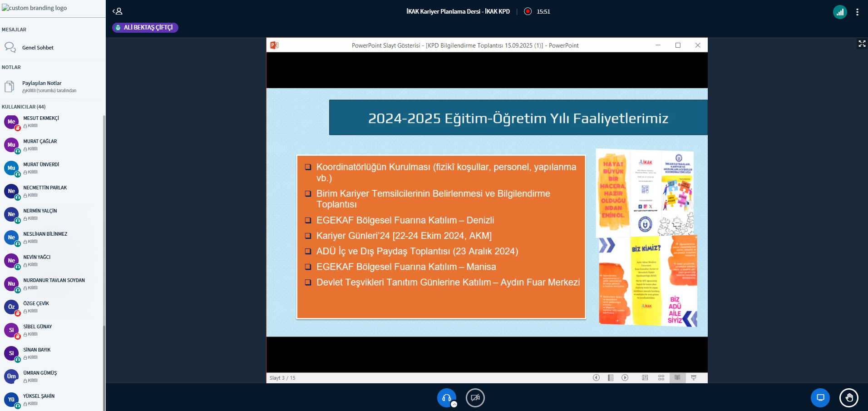The height and width of the screenshot is (411, 868).
Task: Select user NERMİN YALÇIN
Action: 52,214
